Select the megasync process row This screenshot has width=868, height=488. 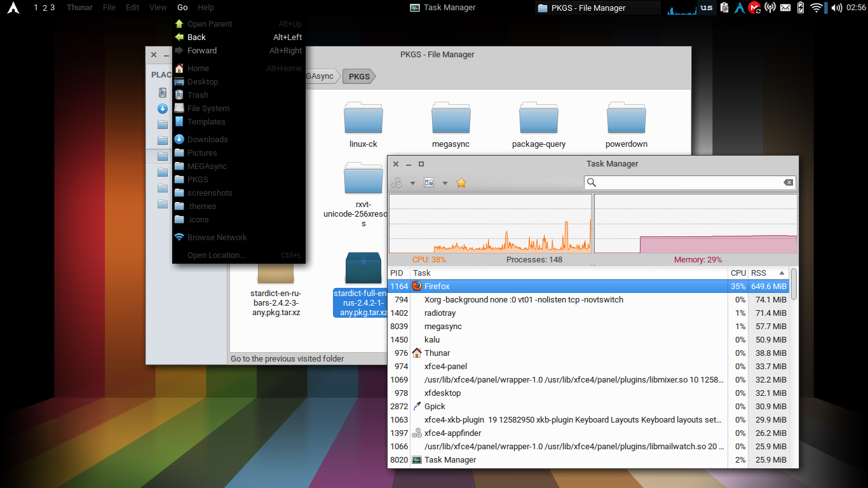[x=588, y=327]
